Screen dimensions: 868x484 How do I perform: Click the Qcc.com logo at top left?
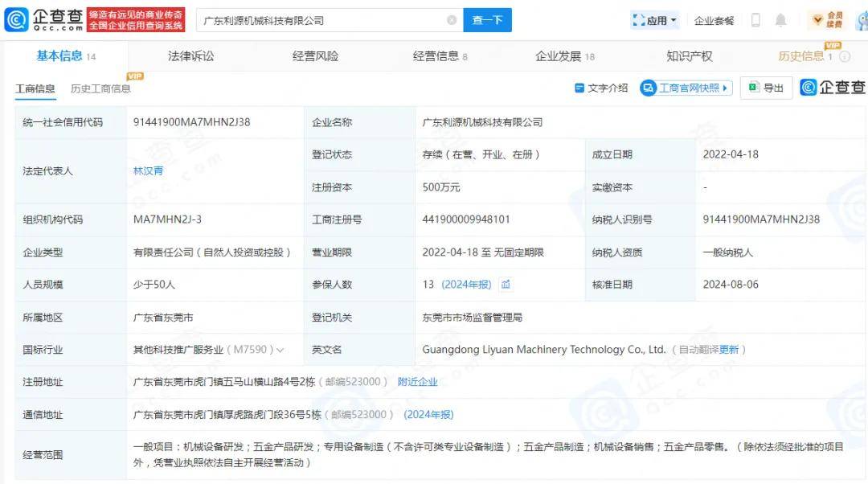pos(42,19)
